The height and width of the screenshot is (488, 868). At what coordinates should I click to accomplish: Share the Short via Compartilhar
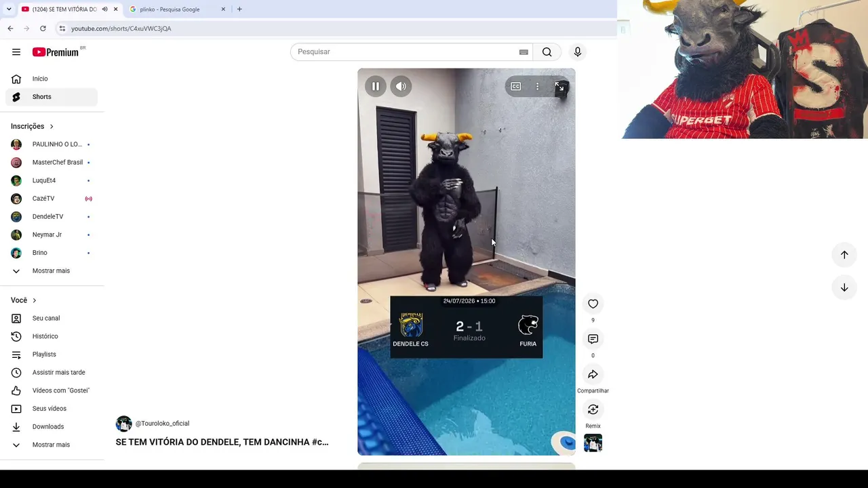pos(593,374)
